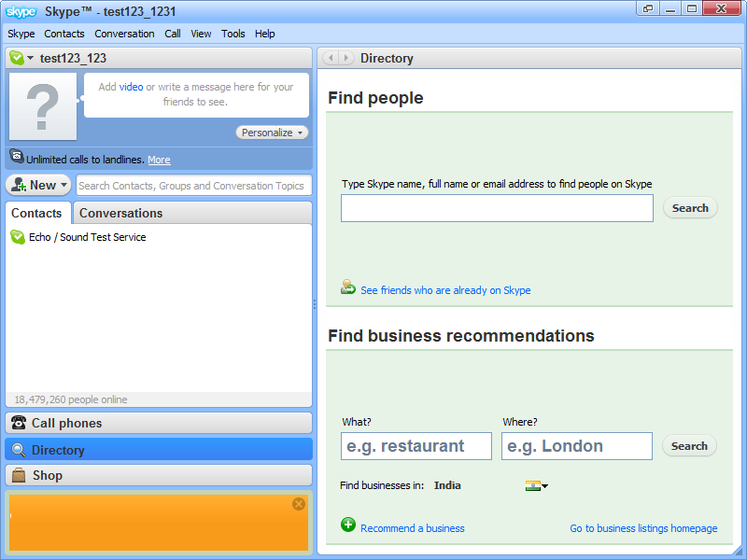Open the status dropdown arrow beside test123_123
This screenshot has width=747, height=560.
[31, 58]
